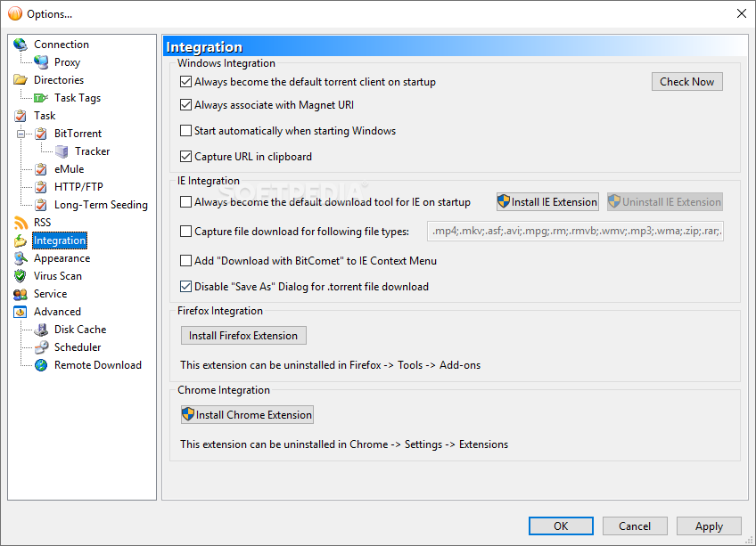Select the RSS options entry

tap(42, 223)
